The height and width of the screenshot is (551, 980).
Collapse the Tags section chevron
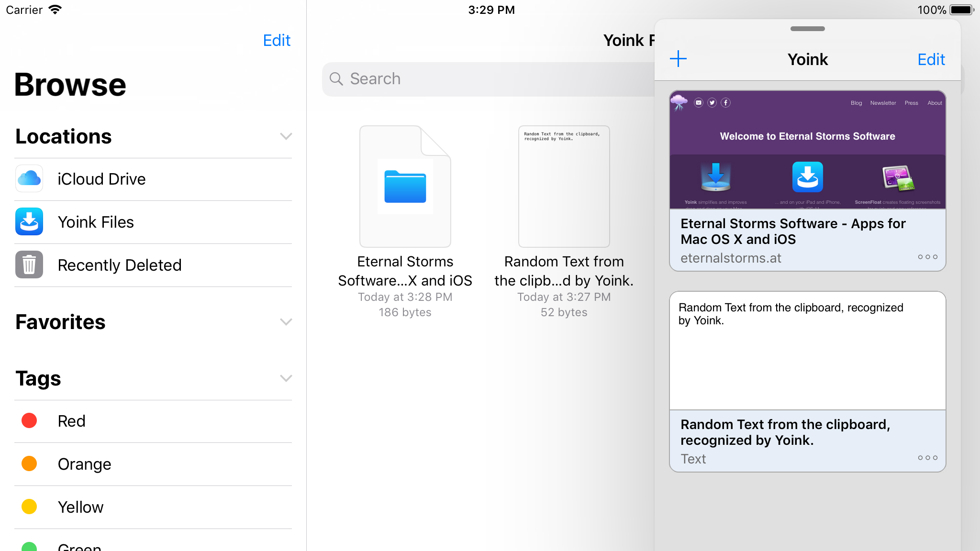click(x=286, y=378)
